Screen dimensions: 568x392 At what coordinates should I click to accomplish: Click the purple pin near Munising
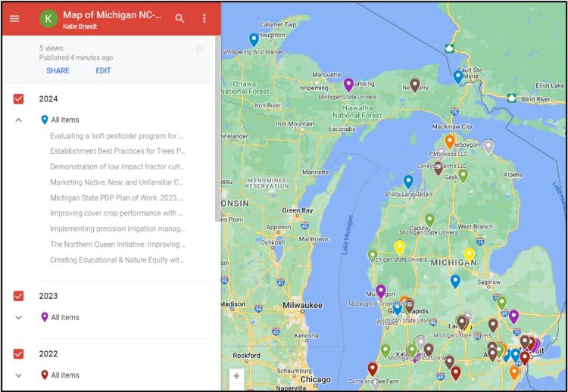[348, 84]
